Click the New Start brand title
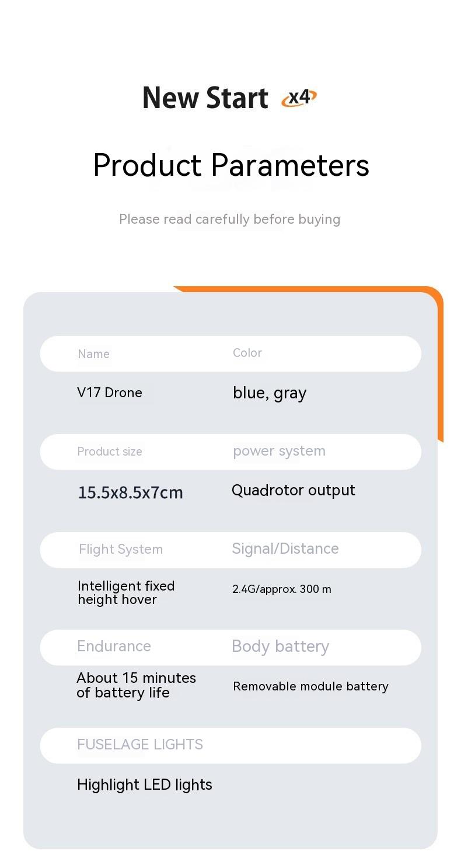The image size is (461, 868). pyautogui.click(x=205, y=98)
